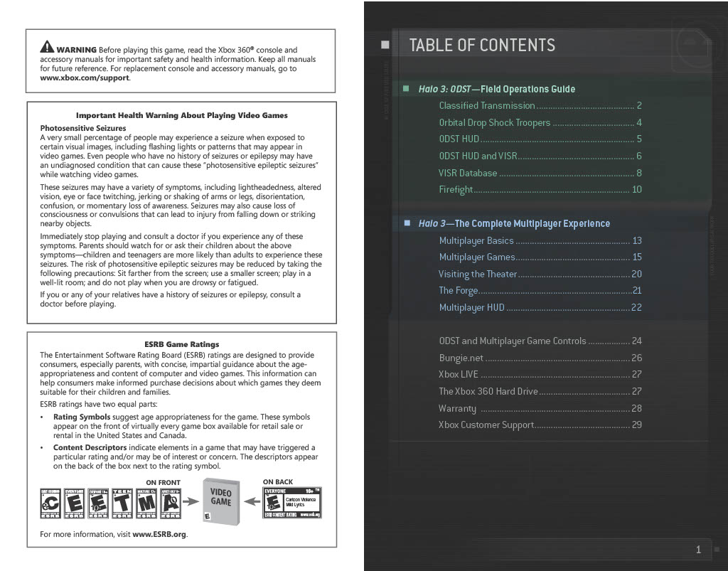Click the Mature M rating symbol
Image resolution: width=728 pixels, height=571 pixels.
(146, 503)
